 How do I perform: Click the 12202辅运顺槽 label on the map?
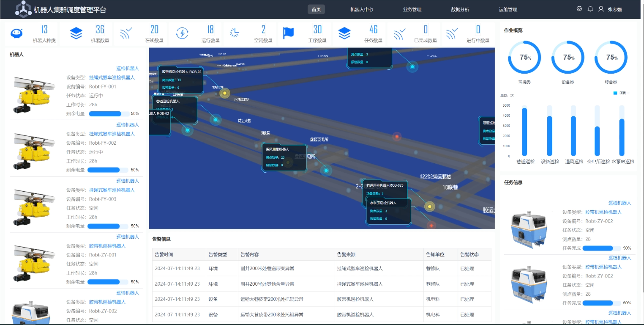point(435,176)
